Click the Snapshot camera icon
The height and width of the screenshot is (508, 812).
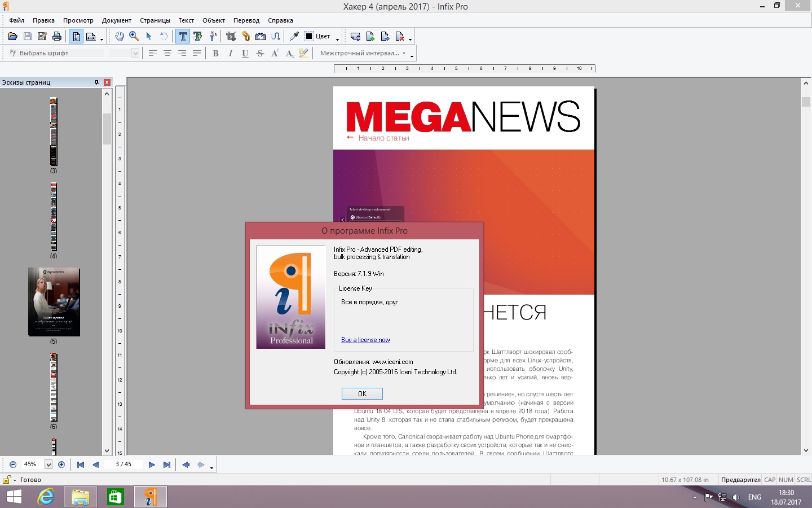[x=261, y=36]
